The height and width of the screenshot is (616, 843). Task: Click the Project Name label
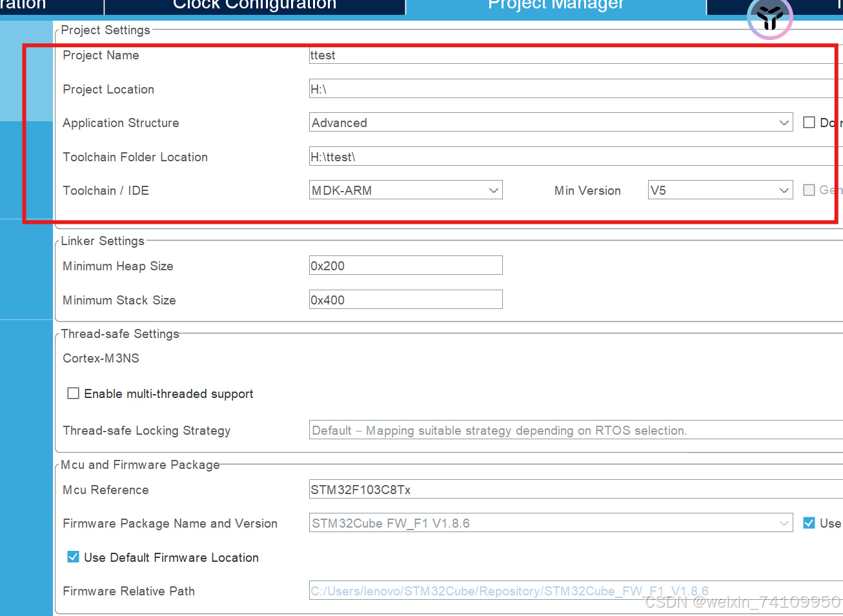point(101,55)
